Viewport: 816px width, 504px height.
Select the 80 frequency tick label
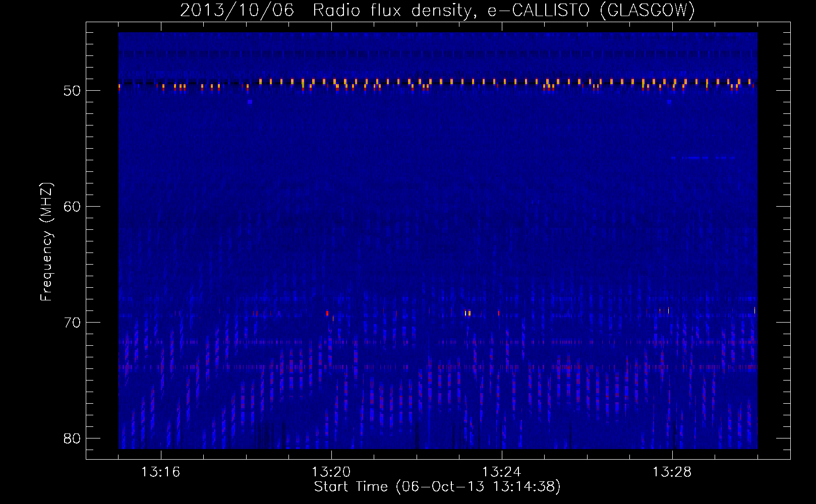pyautogui.click(x=73, y=438)
